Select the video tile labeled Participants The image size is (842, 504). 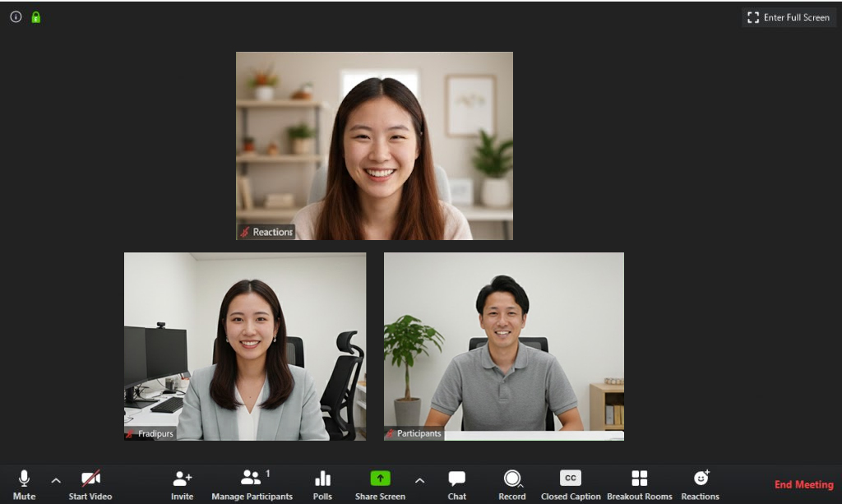tap(503, 346)
